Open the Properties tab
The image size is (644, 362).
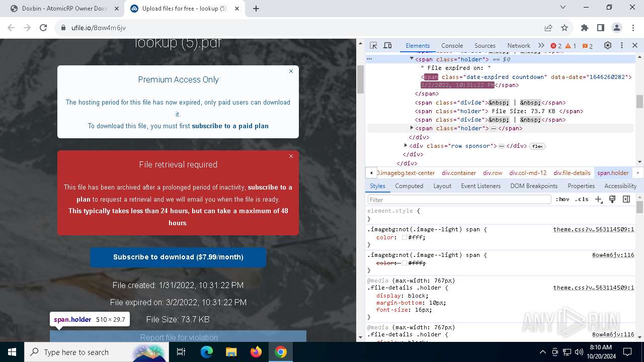pyautogui.click(x=581, y=186)
